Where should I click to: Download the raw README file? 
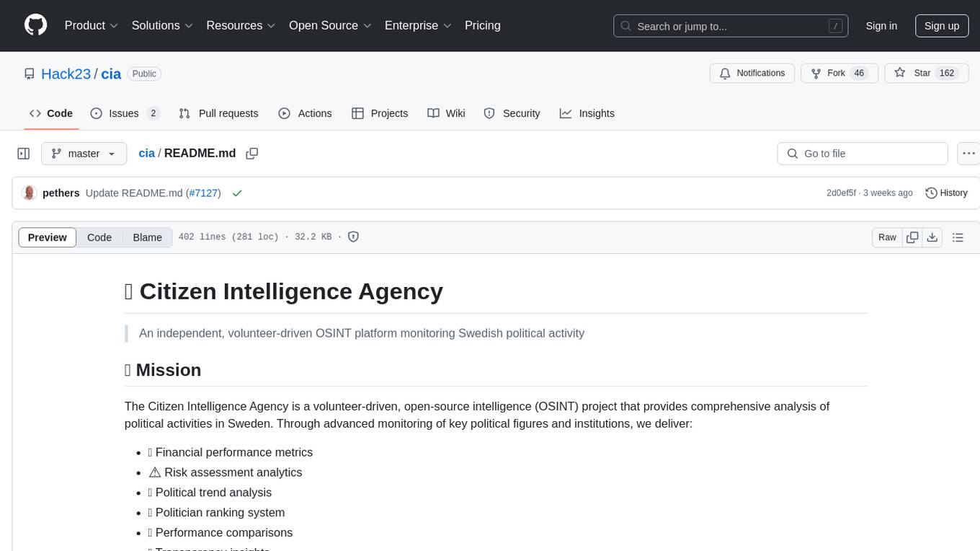pyautogui.click(x=932, y=237)
